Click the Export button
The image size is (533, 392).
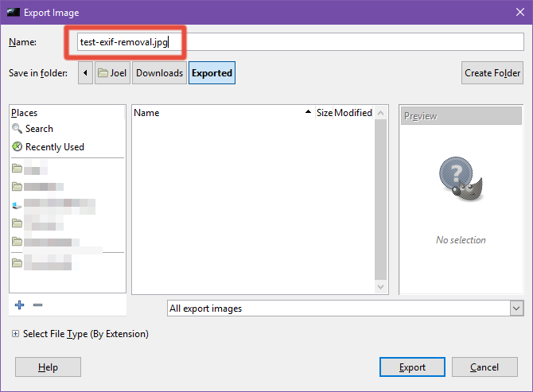click(412, 367)
